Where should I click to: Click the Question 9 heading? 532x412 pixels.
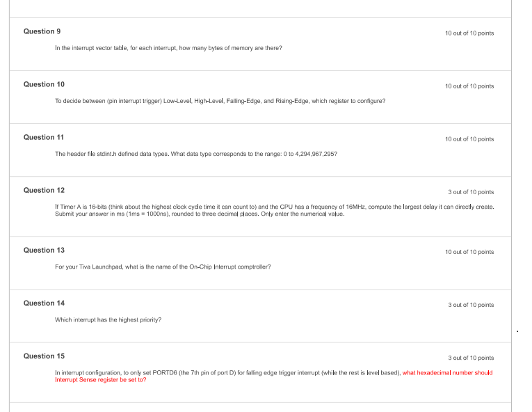42,31
